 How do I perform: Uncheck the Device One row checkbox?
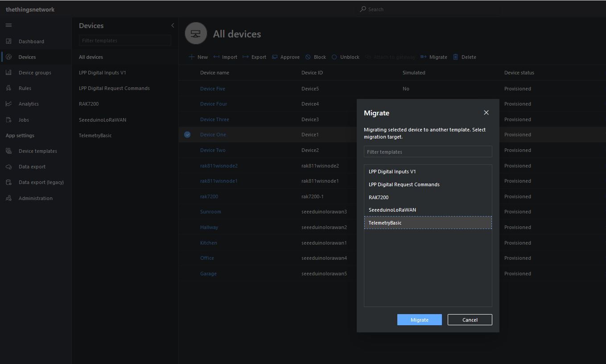(x=187, y=135)
